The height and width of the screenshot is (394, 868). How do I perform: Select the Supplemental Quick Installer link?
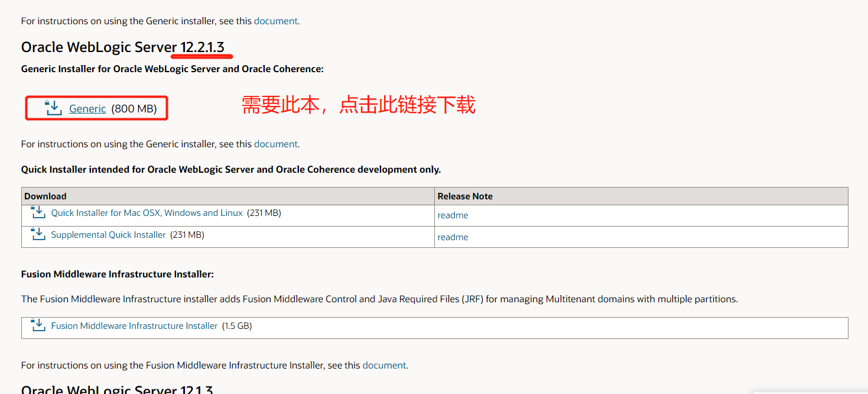point(108,234)
